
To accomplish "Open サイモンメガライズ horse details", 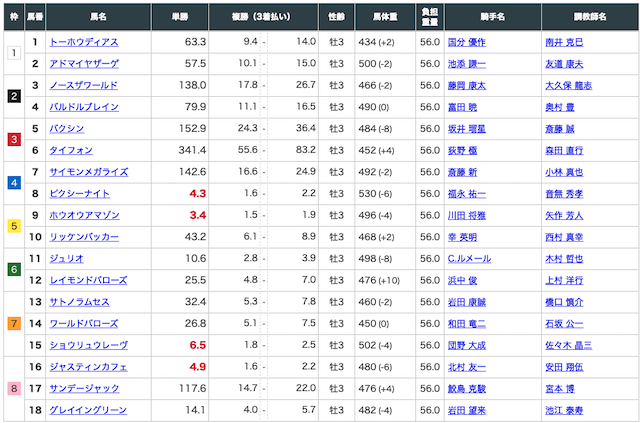I will coord(89,172).
